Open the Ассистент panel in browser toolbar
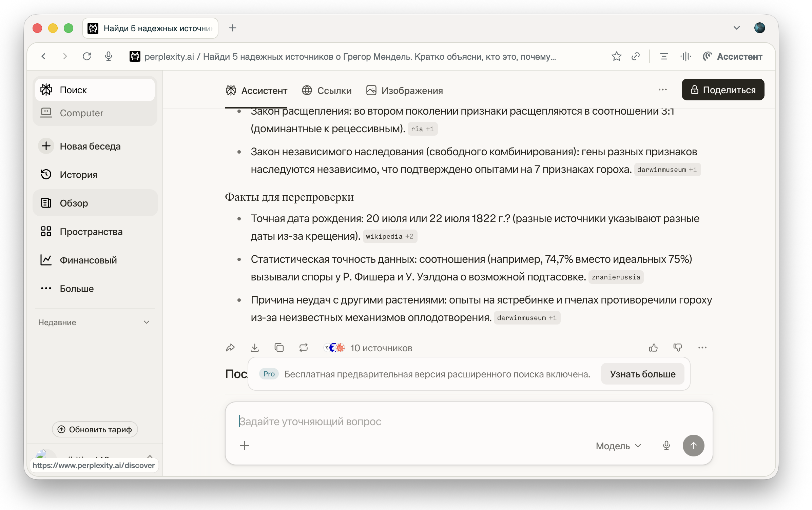This screenshot has width=812, height=510. click(733, 56)
